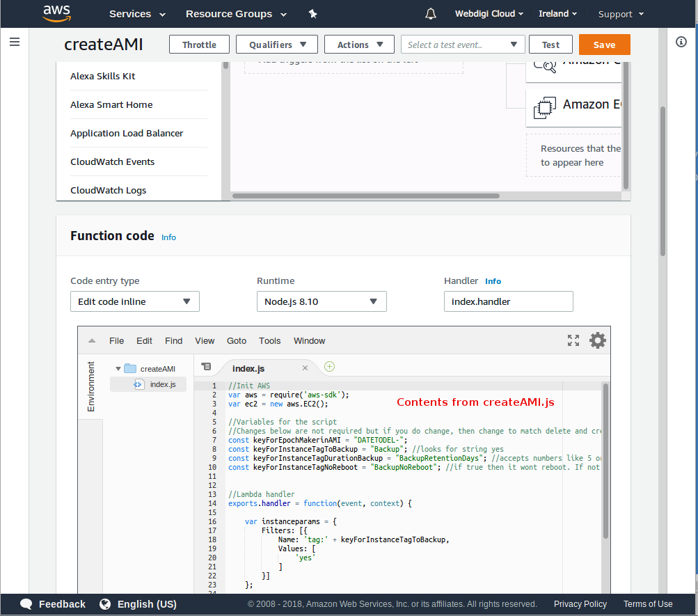Viewport: 698px width, 616px height.
Task: Open the Select a test event dropdown
Action: (x=463, y=45)
